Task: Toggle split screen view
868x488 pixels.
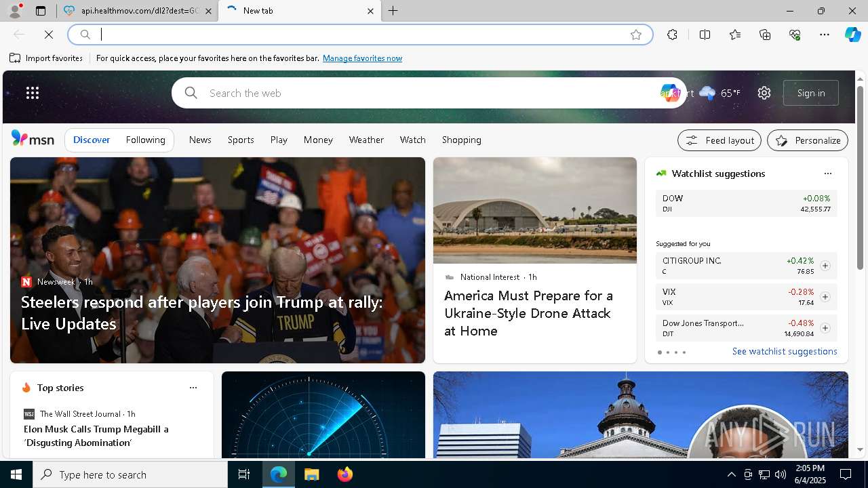Action: click(x=705, y=35)
